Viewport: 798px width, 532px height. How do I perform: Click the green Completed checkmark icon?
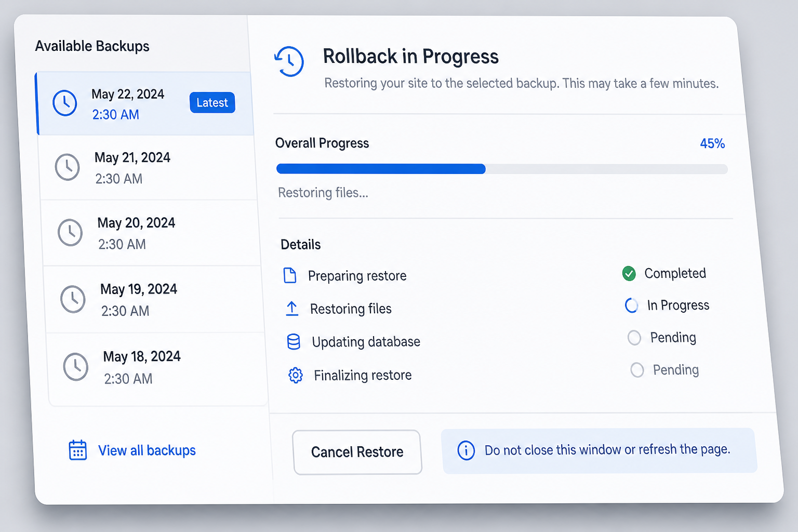coord(629,273)
